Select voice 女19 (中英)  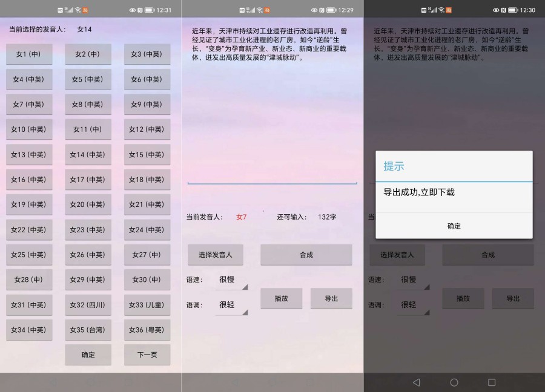(x=29, y=204)
